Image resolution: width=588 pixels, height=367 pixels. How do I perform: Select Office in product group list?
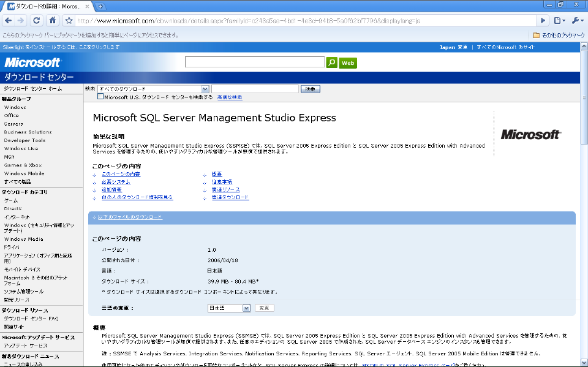click(11, 116)
